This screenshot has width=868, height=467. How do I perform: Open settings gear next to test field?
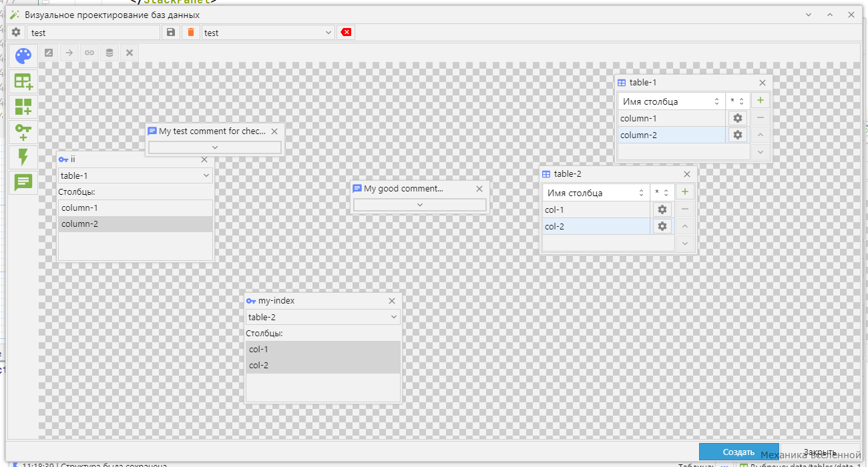point(16,32)
